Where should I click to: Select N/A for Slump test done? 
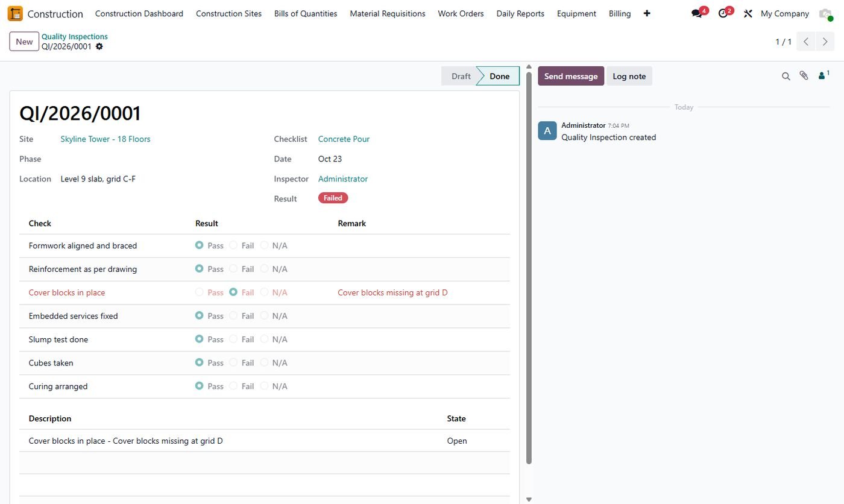264,339
